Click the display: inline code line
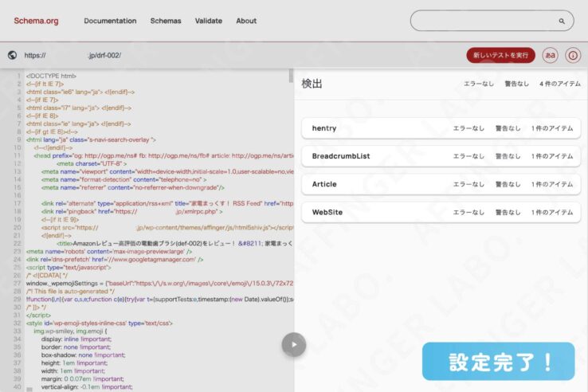Image resolution: width=588 pixels, height=392 pixels. pyautogui.click(x=76, y=339)
